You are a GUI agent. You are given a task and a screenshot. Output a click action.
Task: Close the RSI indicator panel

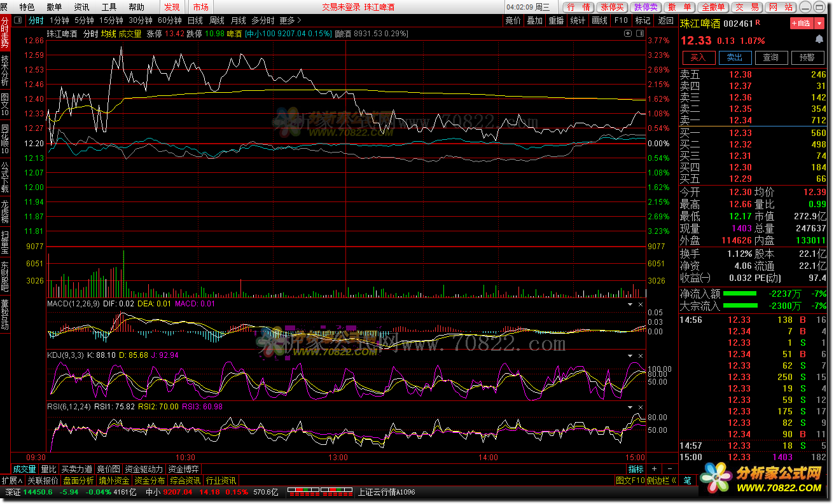click(641, 406)
